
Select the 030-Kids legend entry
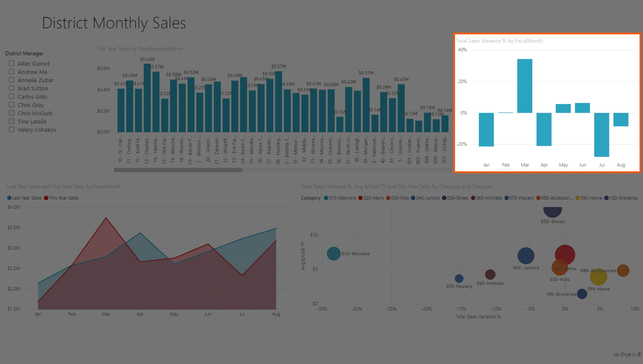coord(398,198)
